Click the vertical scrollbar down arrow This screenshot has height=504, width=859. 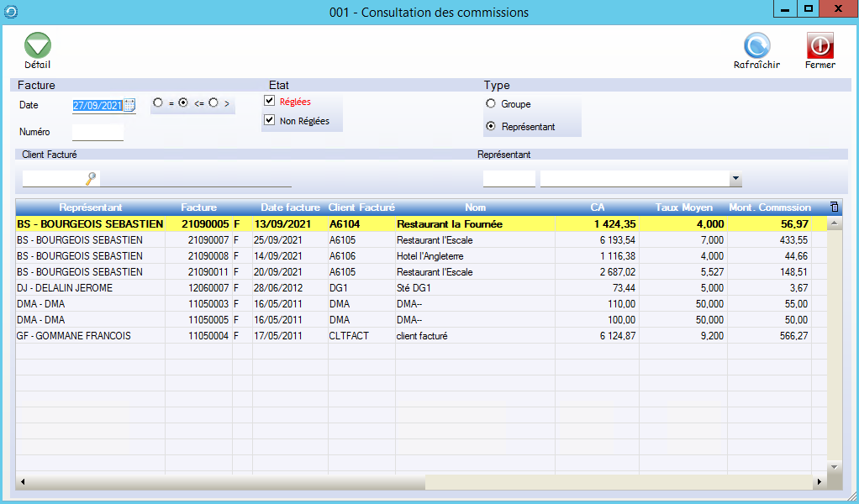(x=834, y=466)
